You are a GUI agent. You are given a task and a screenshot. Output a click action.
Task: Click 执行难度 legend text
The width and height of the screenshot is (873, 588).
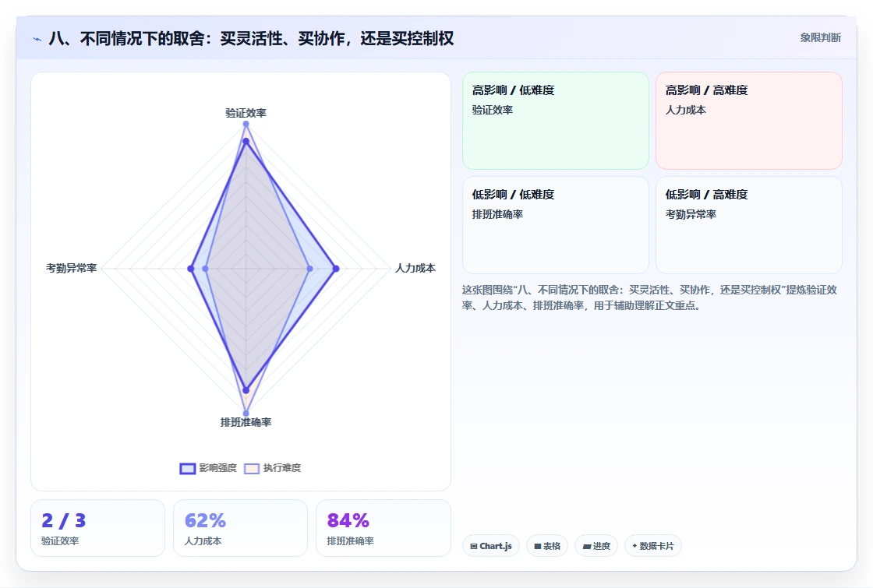(x=281, y=468)
